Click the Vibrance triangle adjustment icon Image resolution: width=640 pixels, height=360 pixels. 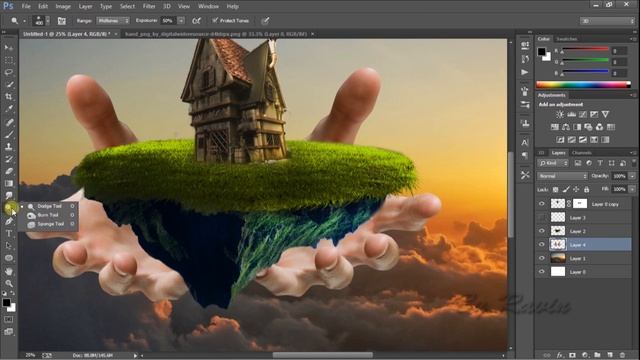605,115
